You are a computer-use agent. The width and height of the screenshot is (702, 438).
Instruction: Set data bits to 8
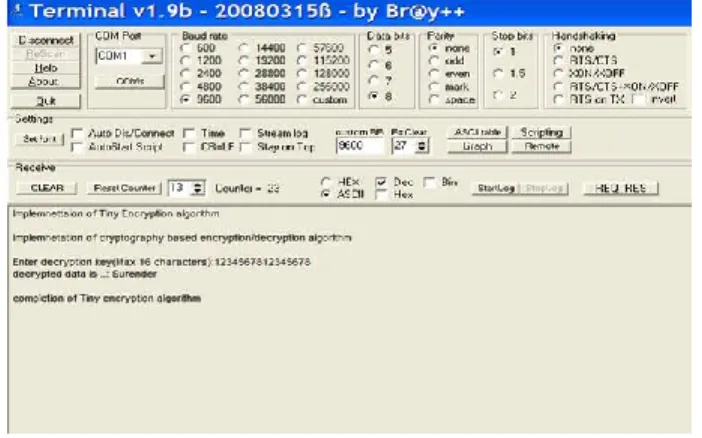point(373,96)
